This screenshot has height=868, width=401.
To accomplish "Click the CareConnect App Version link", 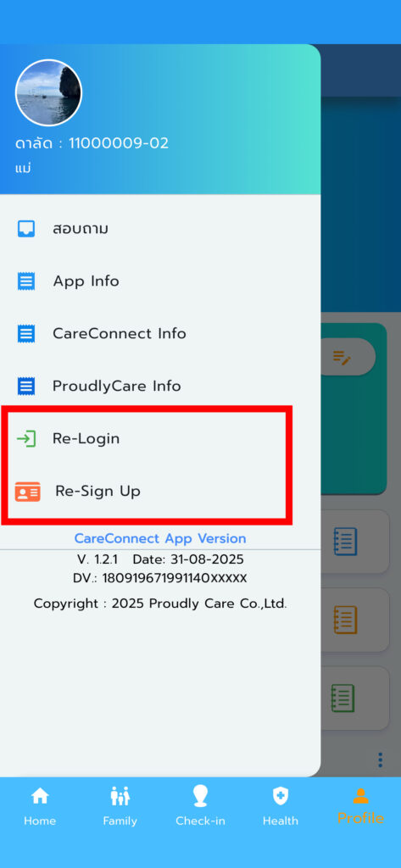I will [x=160, y=538].
